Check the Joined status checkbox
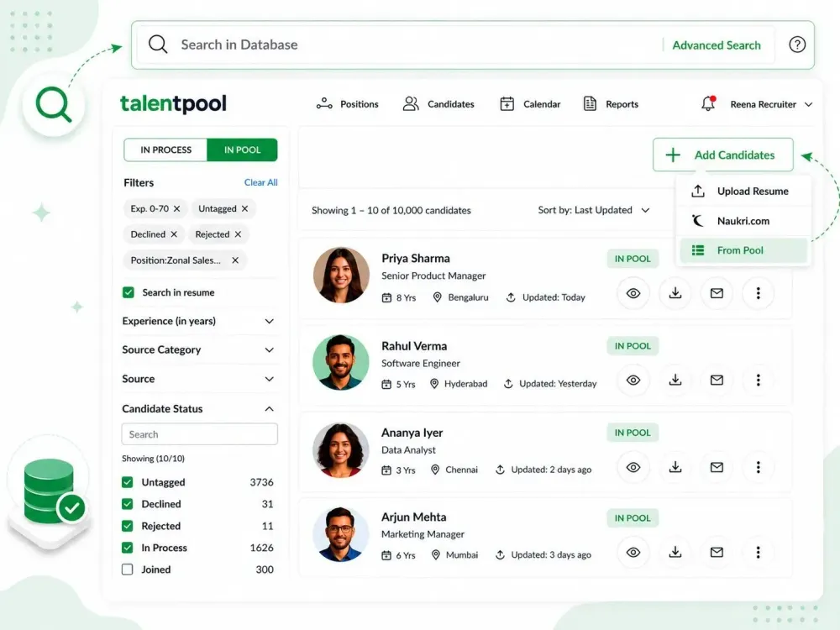The width and height of the screenshot is (840, 630). tap(127, 570)
